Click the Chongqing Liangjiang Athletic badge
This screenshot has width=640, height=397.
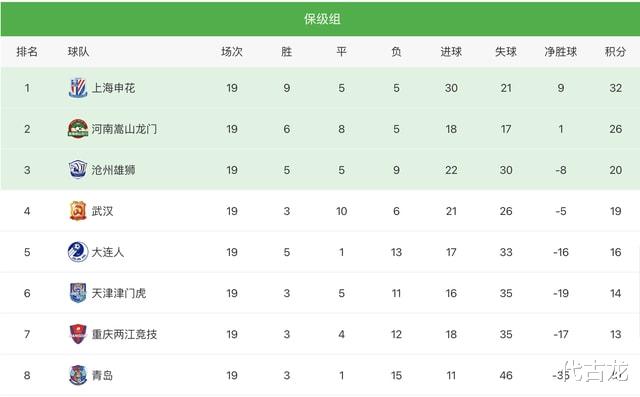tap(78, 334)
